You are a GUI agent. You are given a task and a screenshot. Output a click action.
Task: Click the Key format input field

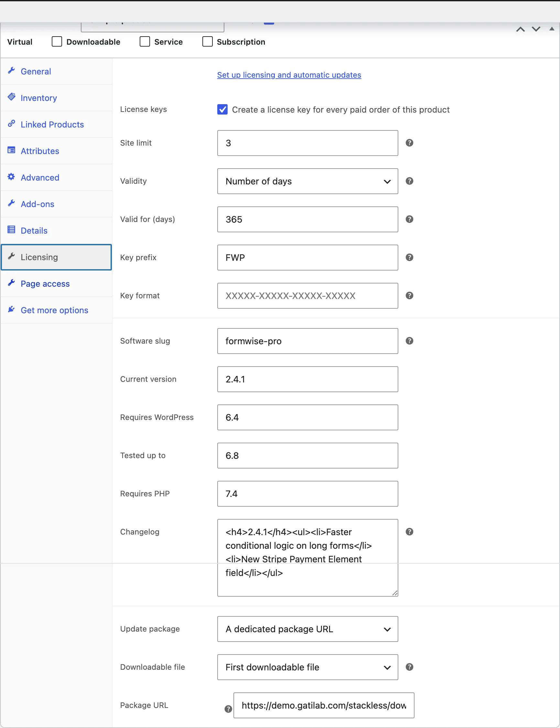(x=307, y=296)
